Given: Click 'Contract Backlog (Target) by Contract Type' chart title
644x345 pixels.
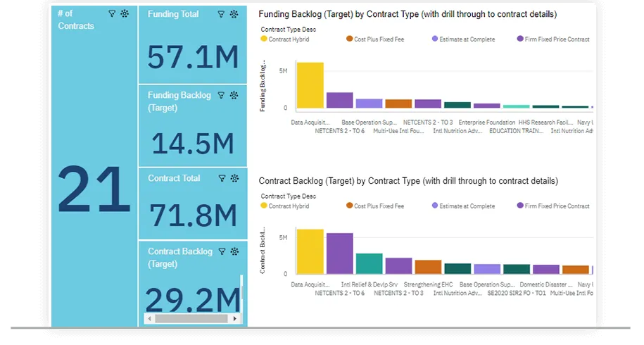Looking at the screenshot, I should click(408, 181).
